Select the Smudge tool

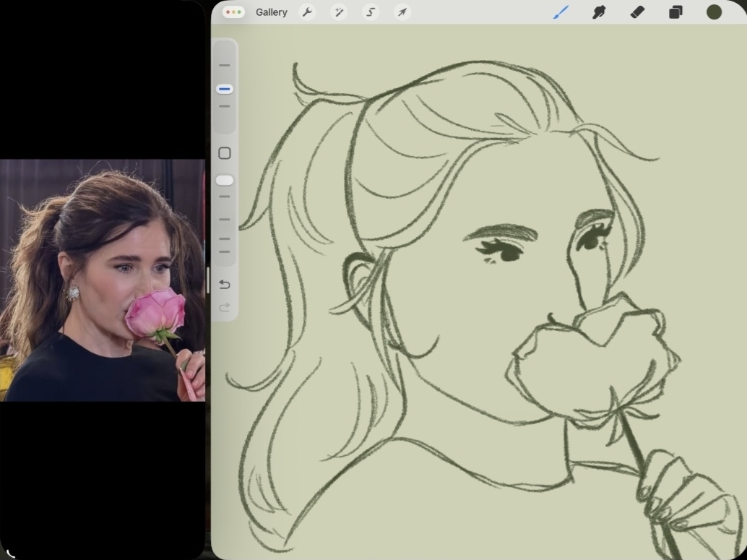coord(599,12)
